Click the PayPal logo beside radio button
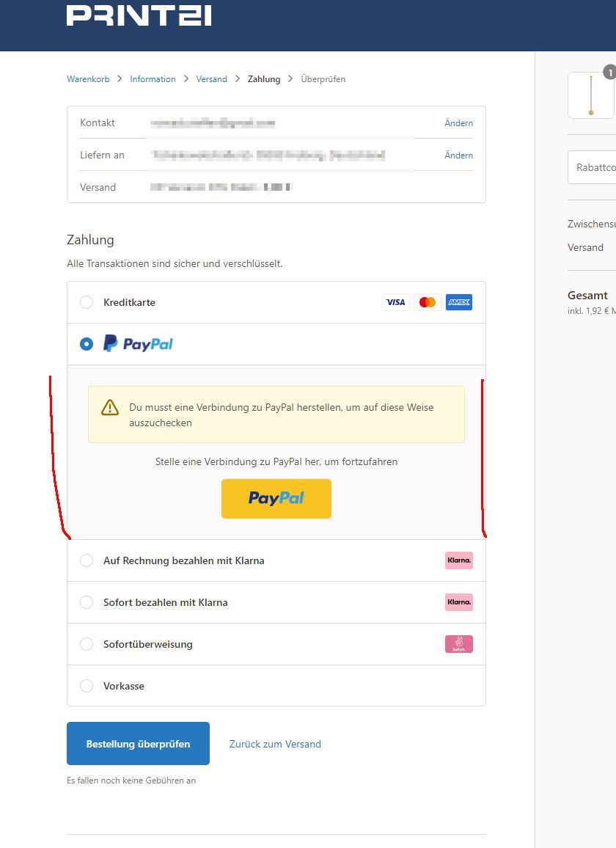 (138, 344)
